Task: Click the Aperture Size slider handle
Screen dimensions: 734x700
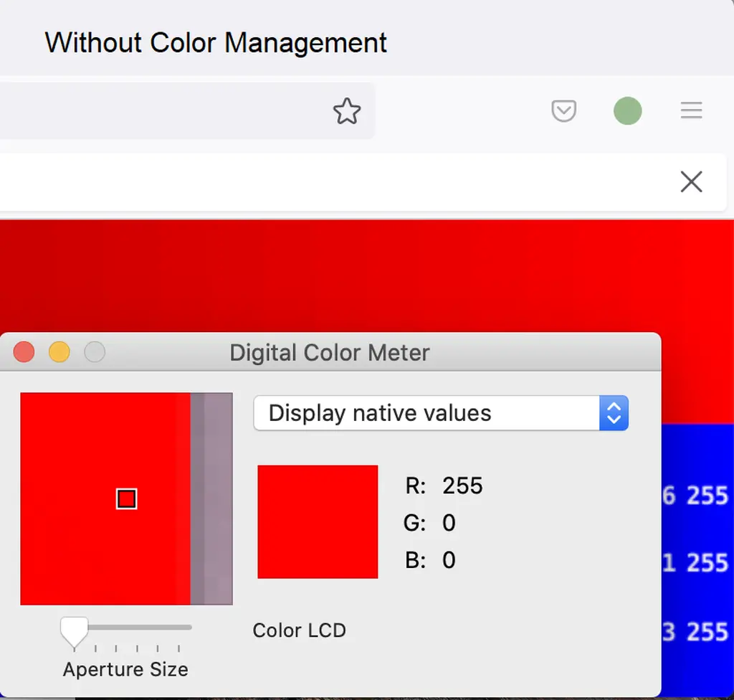Action: tap(74, 630)
